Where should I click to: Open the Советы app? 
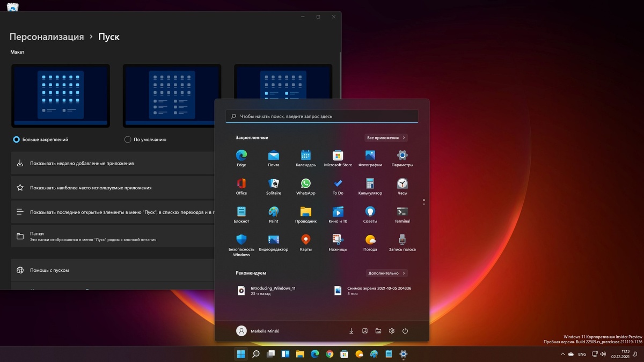[370, 215]
